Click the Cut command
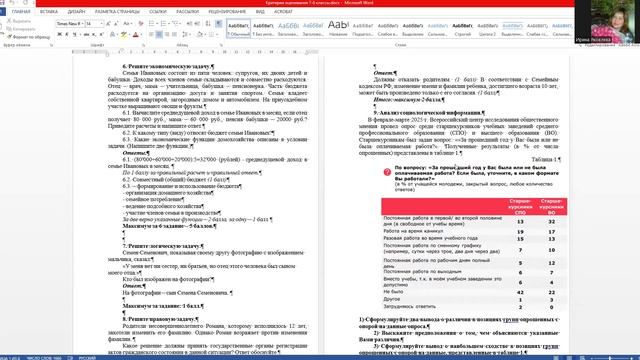 tap(20, 21)
